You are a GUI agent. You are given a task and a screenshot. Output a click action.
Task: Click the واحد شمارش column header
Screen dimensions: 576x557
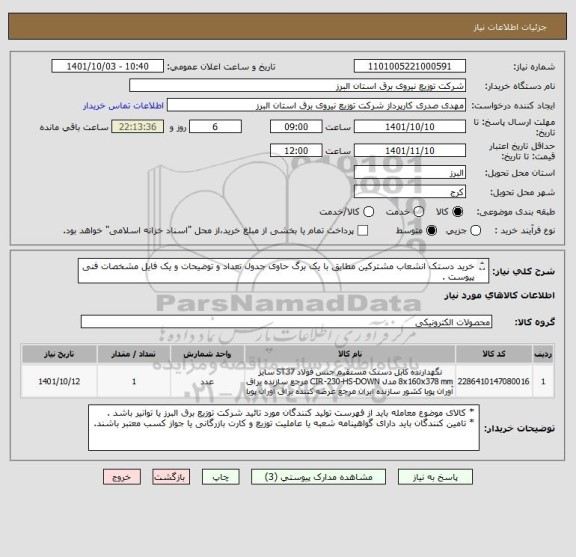click(207, 354)
